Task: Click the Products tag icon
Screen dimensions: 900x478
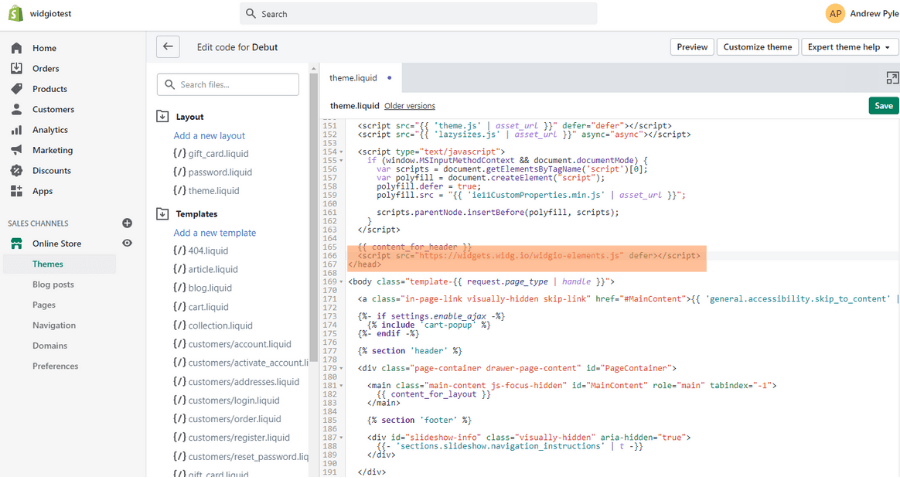Action: click(17, 89)
